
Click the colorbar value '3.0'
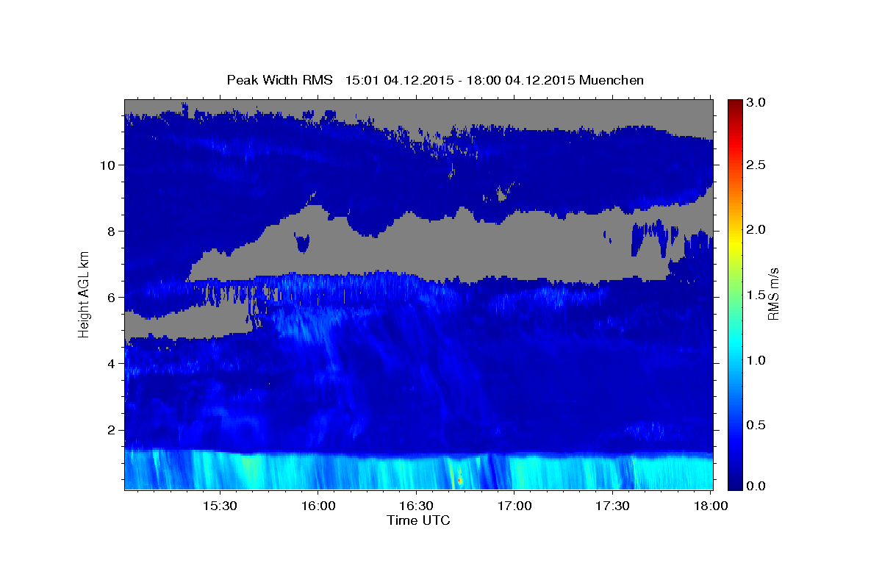[755, 102]
